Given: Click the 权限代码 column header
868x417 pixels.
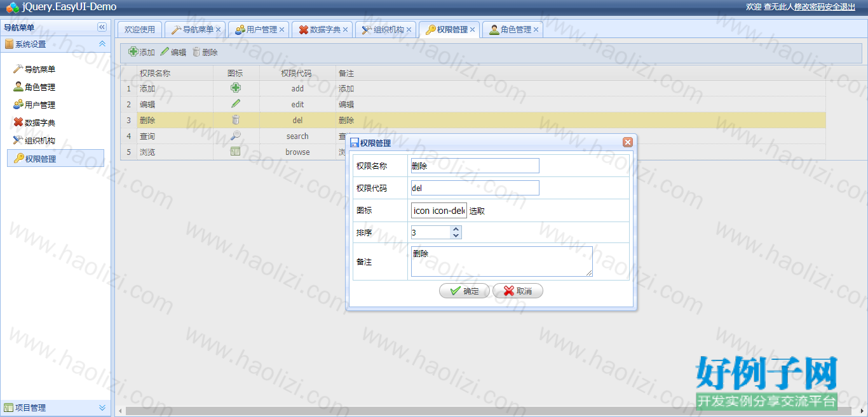Looking at the screenshot, I should click(x=297, y=73).
